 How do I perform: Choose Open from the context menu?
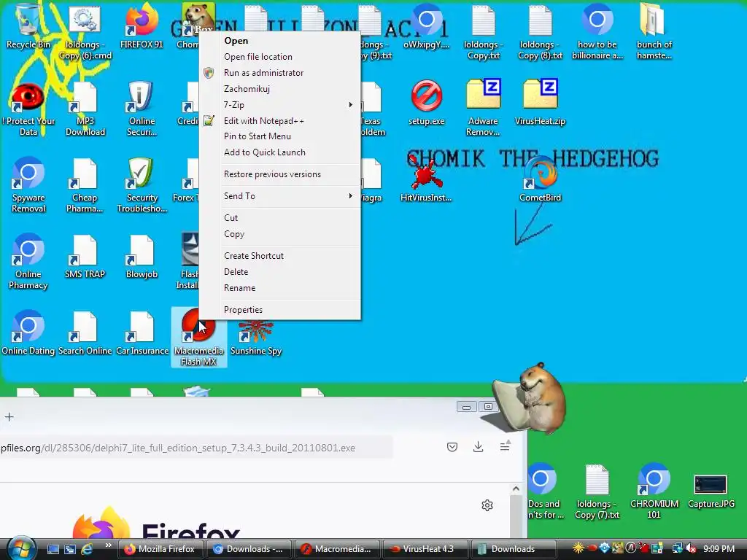coord(280,41)
